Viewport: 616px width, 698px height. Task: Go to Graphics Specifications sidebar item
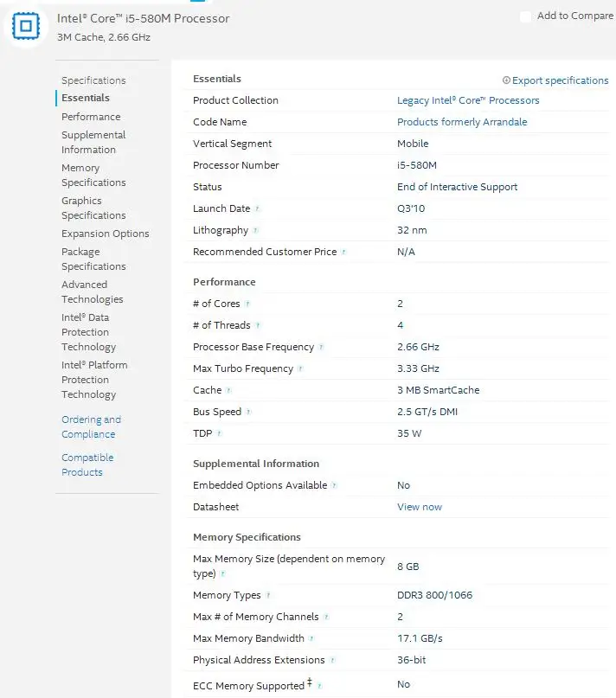(93, 208)
